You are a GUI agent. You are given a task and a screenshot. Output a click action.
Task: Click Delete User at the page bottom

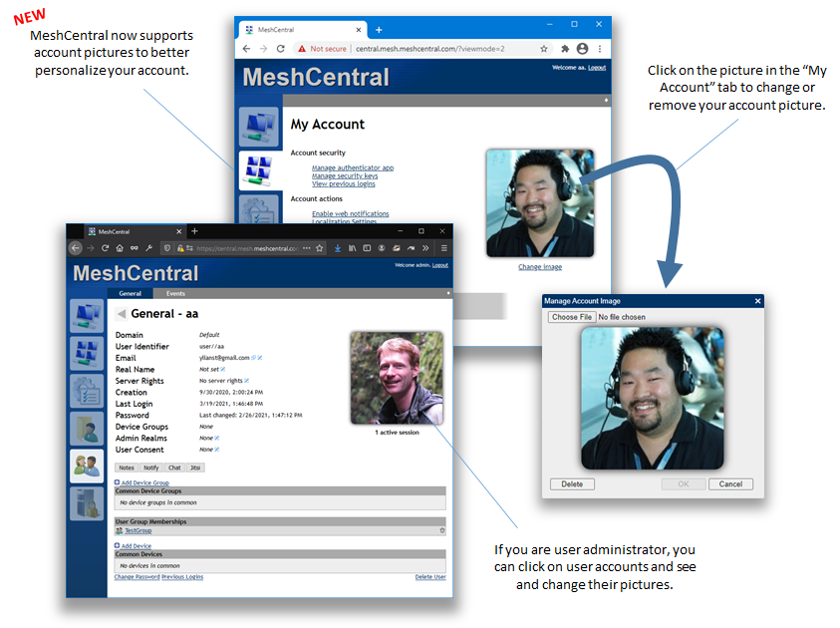tap(430, 576)
